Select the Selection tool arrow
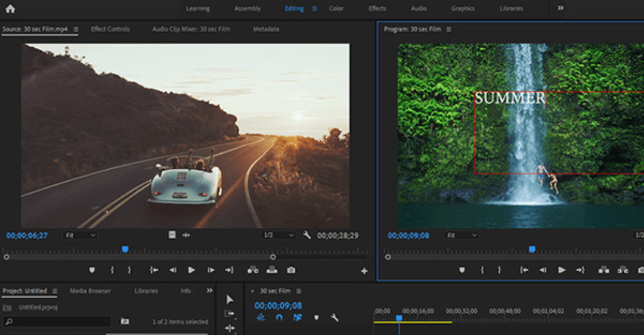 coord(230,299)
